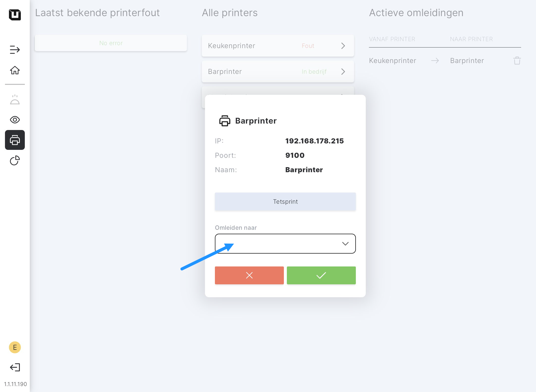This screenshot has width=536, height=392.
Task: Select the printers icon in sidebar
Action: 15,140
